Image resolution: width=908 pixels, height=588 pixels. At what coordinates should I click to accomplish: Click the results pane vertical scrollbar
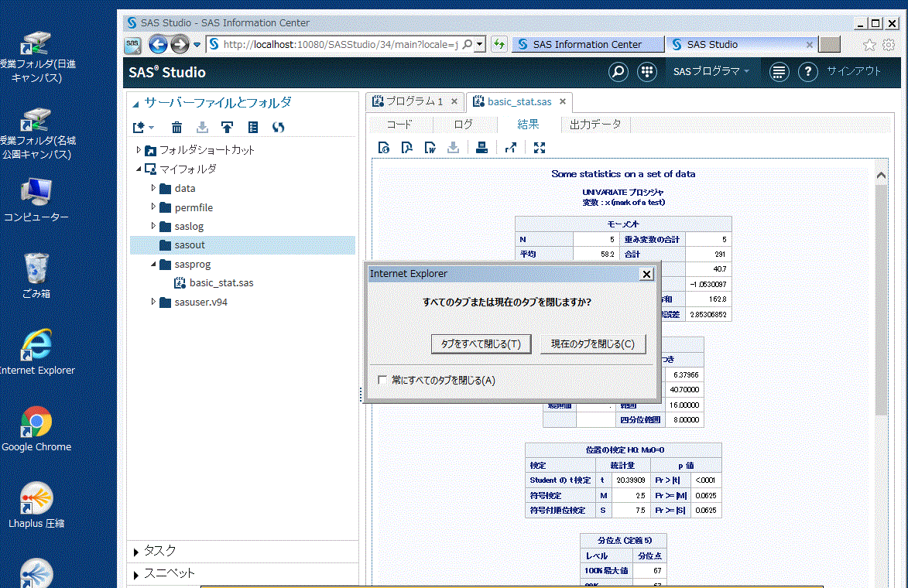[x=881, y=300]
